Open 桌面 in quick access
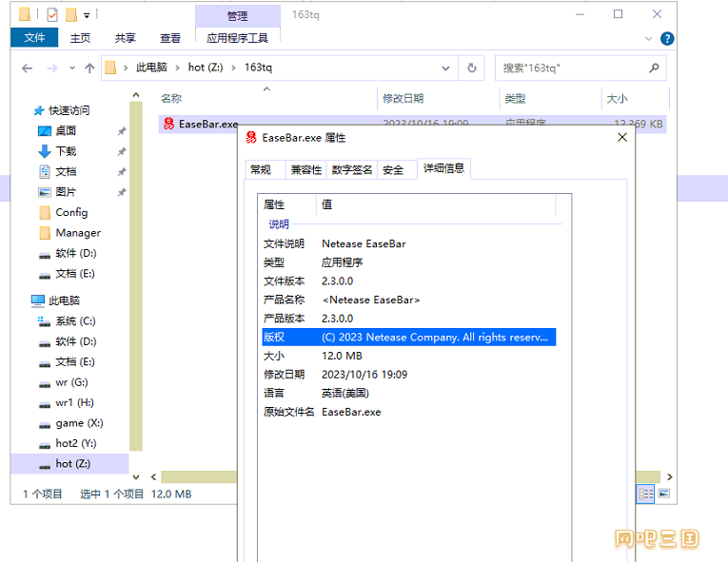Screen dimensions: 728x562 (x=66, y=131)
